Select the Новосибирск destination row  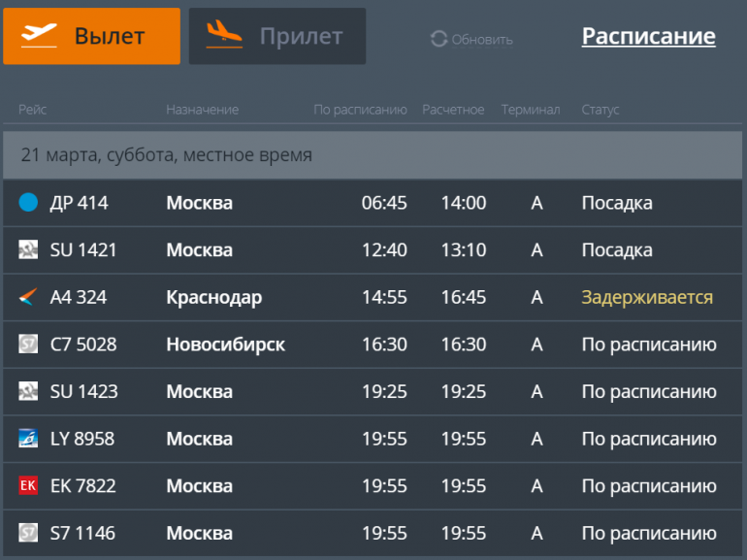coord(373,345)
